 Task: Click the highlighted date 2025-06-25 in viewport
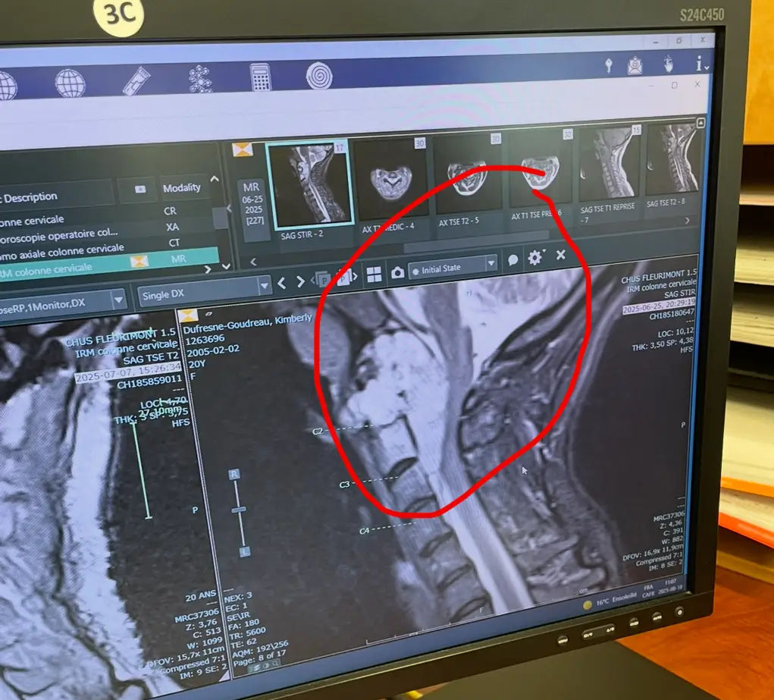coord(659,306)
